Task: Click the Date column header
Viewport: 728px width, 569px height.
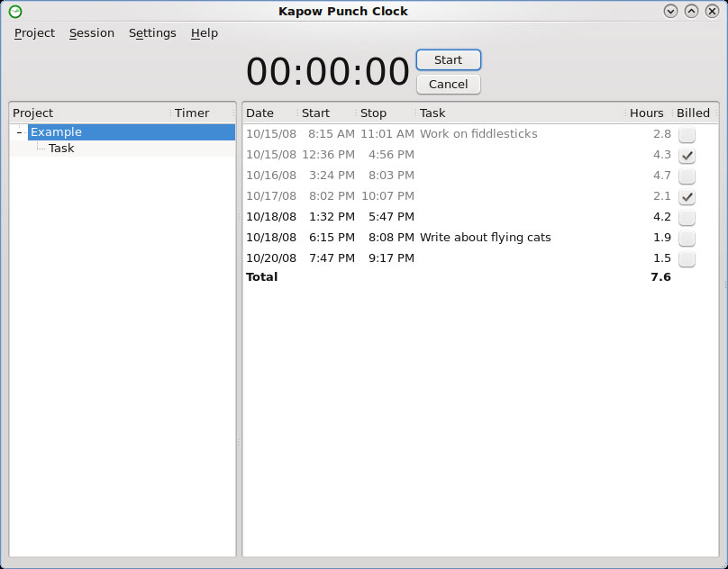Action: pos(270,113)
